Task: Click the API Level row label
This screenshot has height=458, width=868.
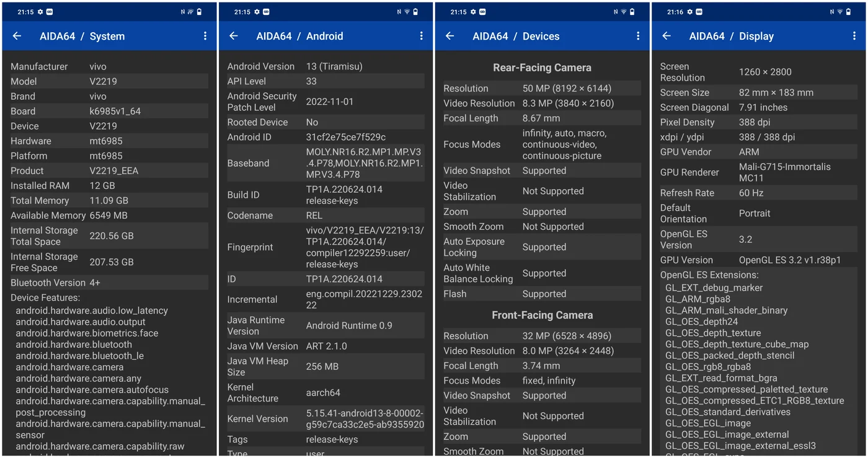Action: click(247, 81)
